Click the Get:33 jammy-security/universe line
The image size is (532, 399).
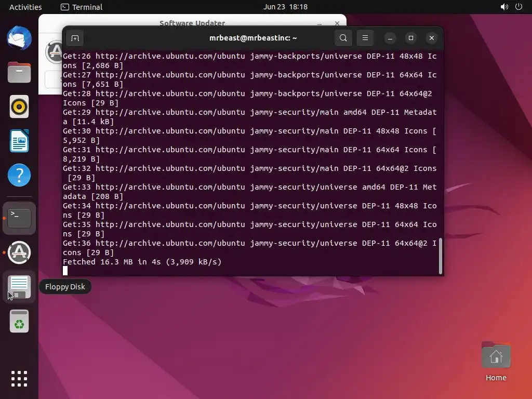[x=250, y=192]
